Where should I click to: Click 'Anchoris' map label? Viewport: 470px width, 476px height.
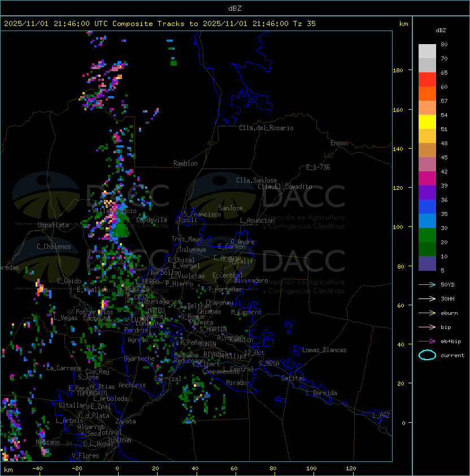(132, 385)
